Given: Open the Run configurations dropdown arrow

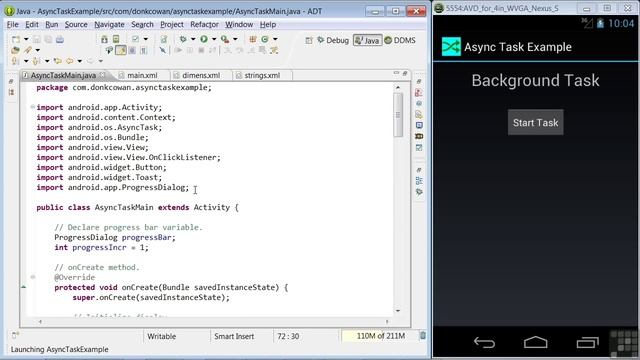Looking at the screenshot, I should (x=214, y=39).
